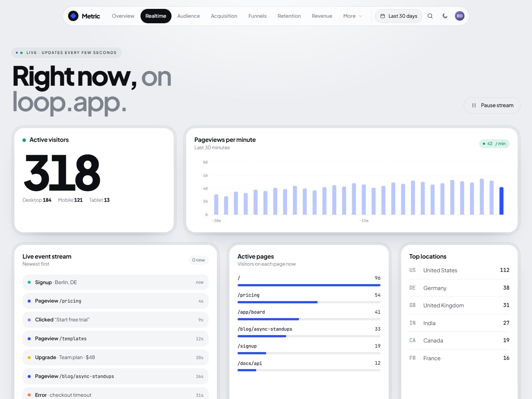Click the Signup Berlin, DE event row
The image size is (532, 399).
pos(116,282)
